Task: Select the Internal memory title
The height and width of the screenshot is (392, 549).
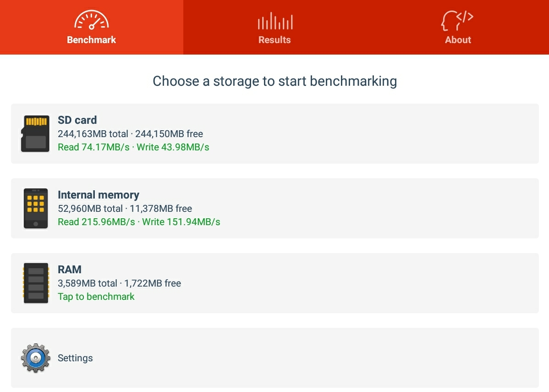Action: 99,195
